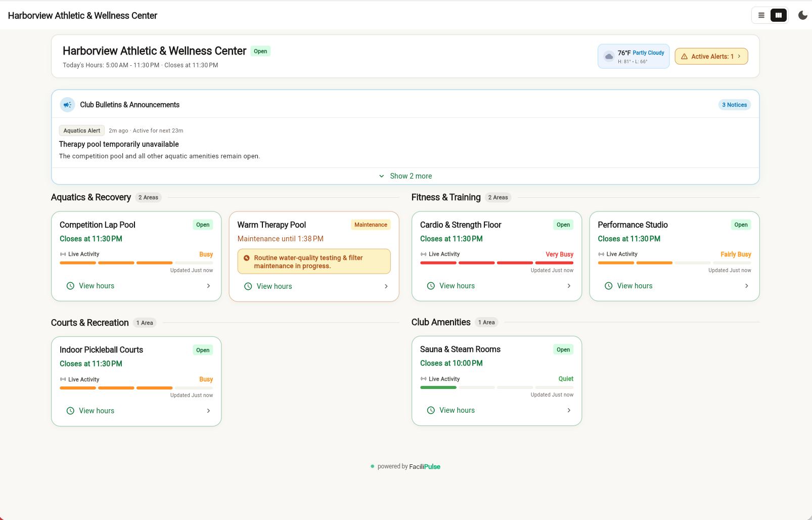Click maintenance warning icon in therapy pool note
812x520 pixels.
(247, 258)
